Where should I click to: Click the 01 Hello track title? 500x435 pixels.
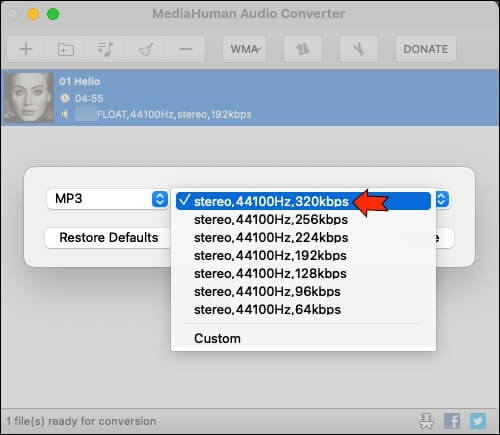(79, 81)
